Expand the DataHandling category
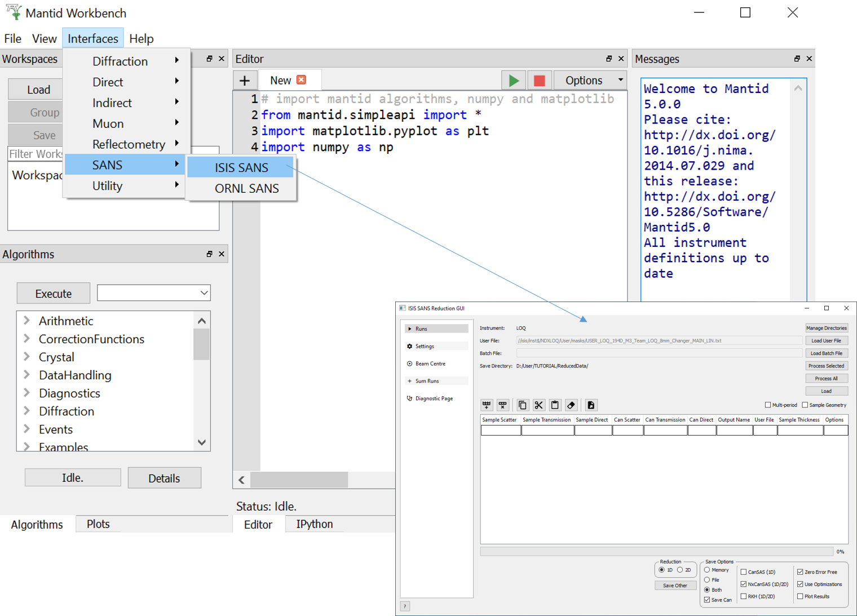The height and width of the screenshot is (616, 857). pos(26,375)
